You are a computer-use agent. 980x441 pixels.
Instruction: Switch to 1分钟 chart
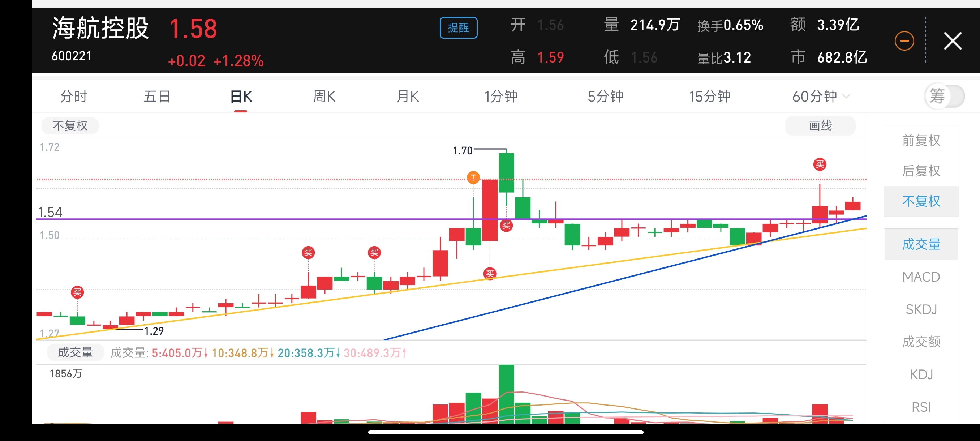coord(500,96)
